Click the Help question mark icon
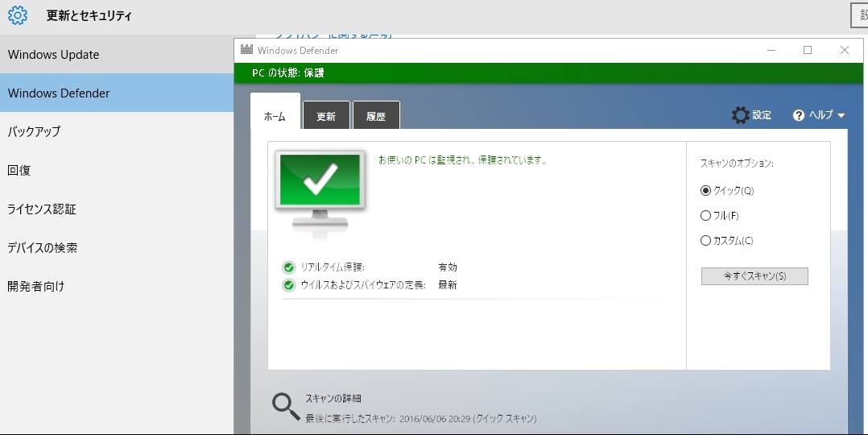Screen dimensions: 868x435 coord(798,115)
